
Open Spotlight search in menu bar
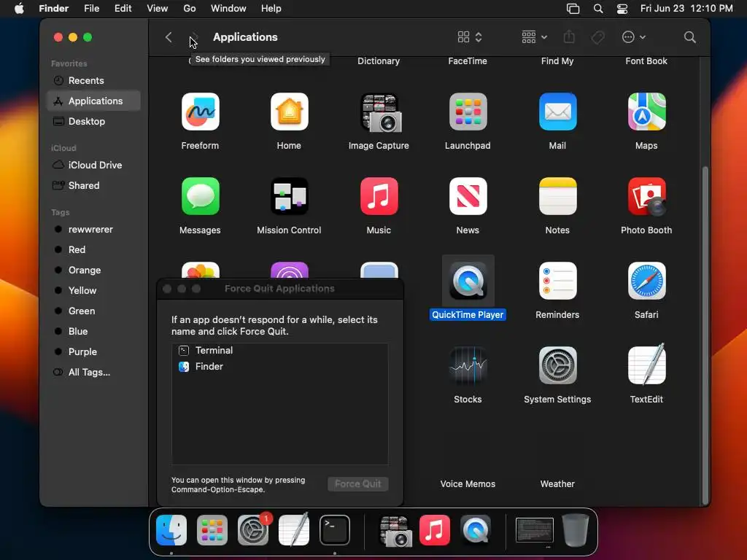pos(598,9)
